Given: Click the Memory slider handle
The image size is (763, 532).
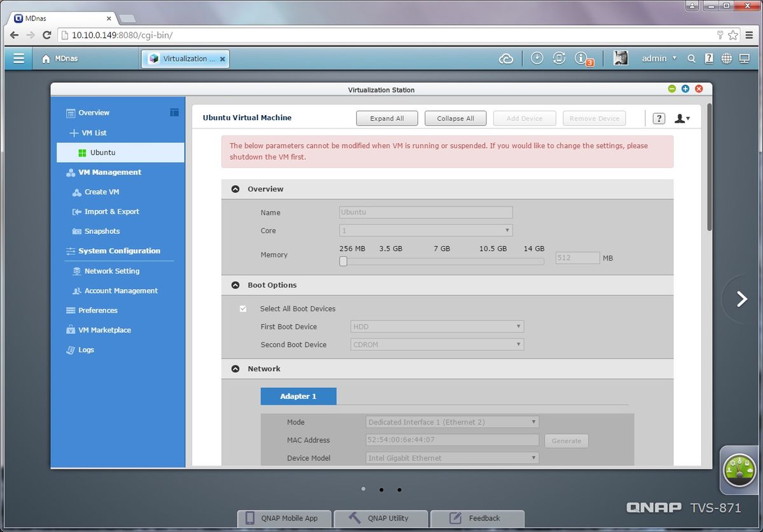Looking at the screenshot, I should pos(343,261).
